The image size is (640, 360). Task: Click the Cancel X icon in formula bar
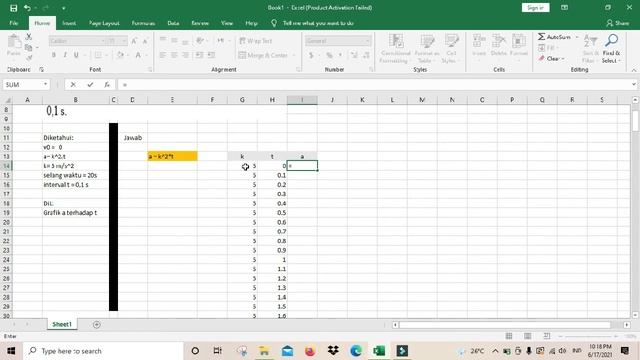point(73,84)
